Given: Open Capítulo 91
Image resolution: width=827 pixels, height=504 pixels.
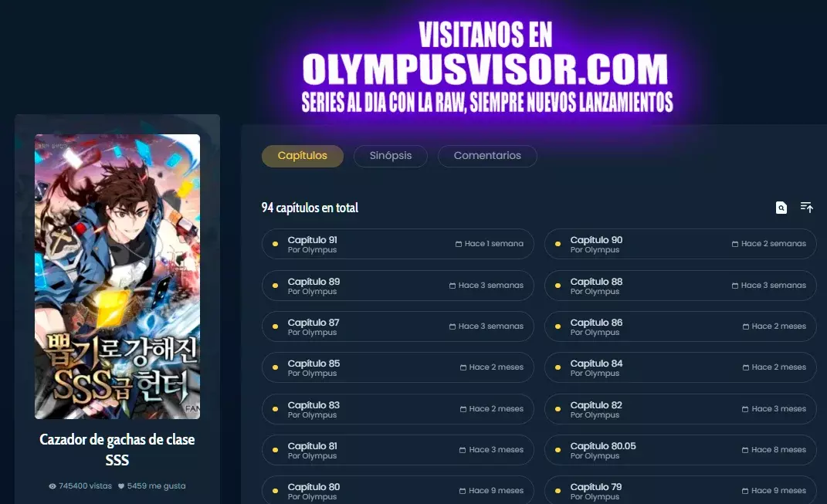Looking at the screenshot, I should (398, 244).
